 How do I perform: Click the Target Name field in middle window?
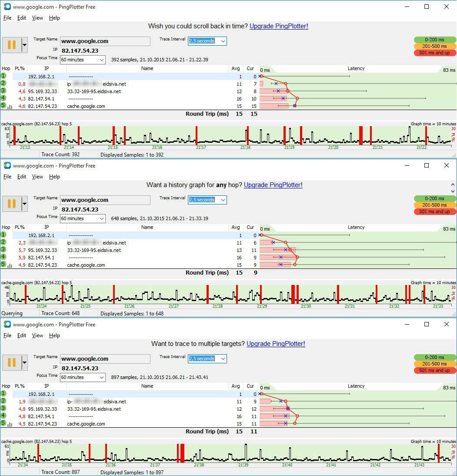pyautogui.click(x=105, y=200)
